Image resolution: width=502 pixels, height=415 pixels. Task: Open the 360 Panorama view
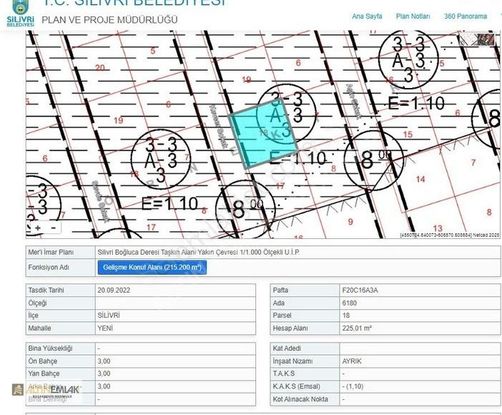click(465, 16)
